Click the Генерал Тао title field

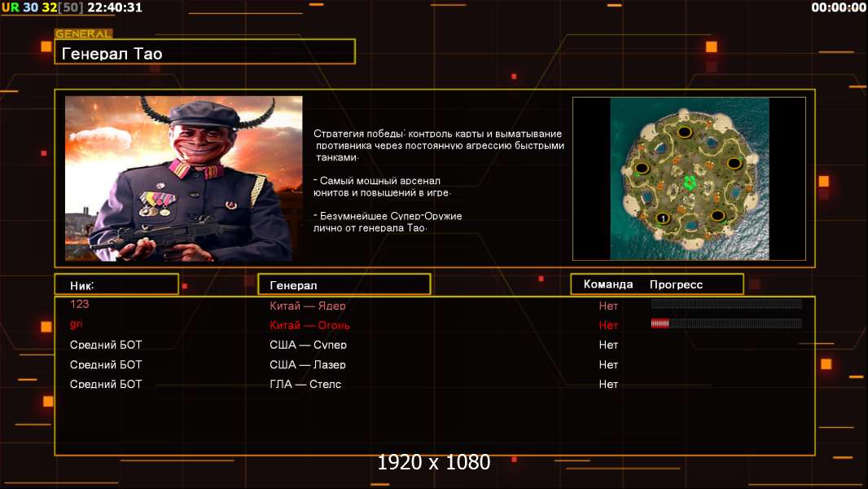pyautogui.click(x=205, y=52)
